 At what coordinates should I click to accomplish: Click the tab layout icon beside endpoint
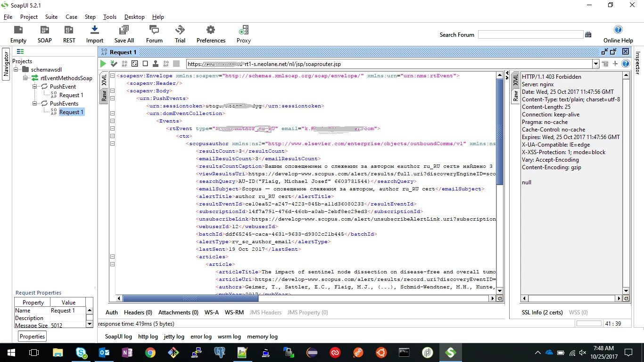tap(605, 64)
